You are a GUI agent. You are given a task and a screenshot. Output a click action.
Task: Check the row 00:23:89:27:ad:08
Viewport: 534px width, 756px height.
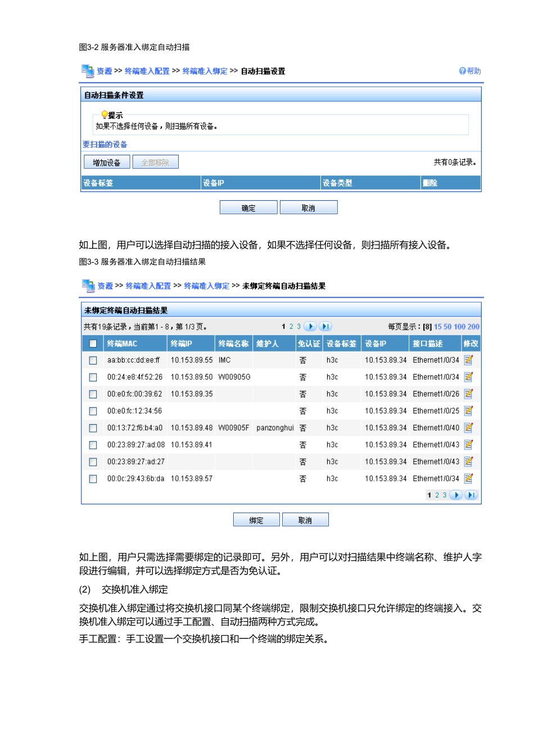(93, 445)
